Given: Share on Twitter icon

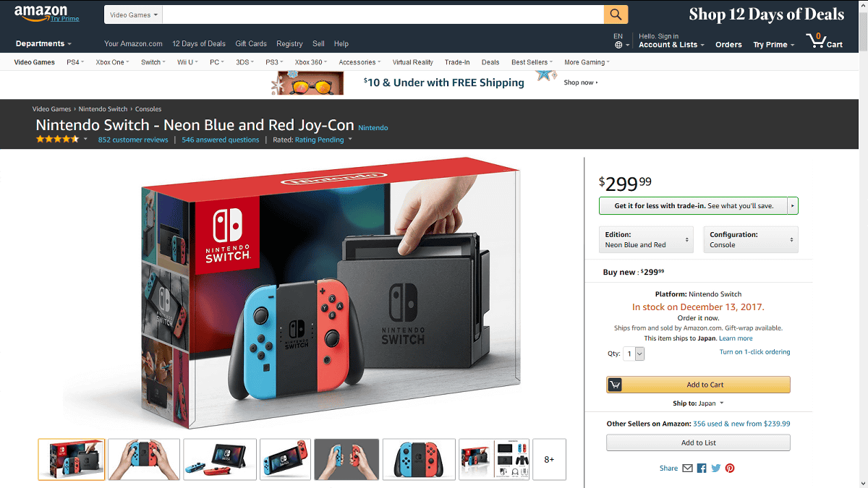Looking at the screenshot, I should pyautogui.click(x=716, y=468).
